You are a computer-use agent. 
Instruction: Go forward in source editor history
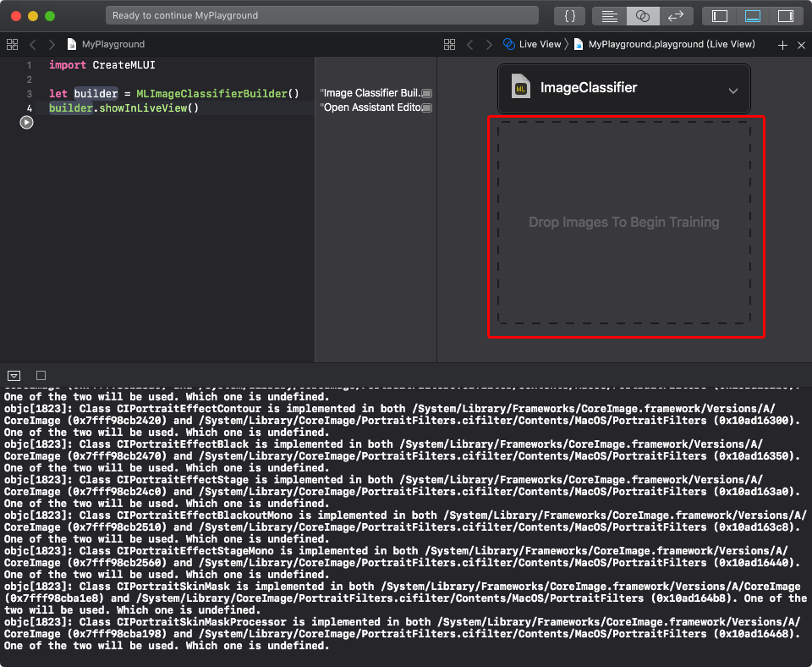[52, 45]
